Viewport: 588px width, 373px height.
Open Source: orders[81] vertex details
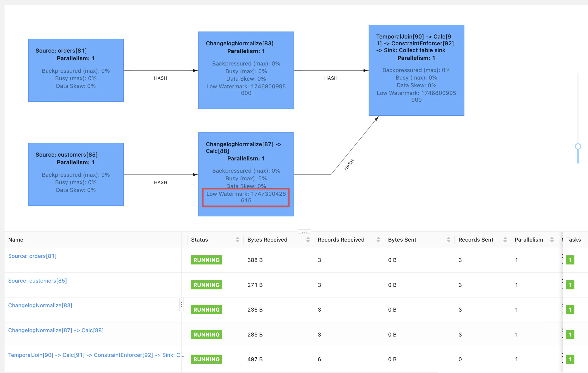coord(32,256)
